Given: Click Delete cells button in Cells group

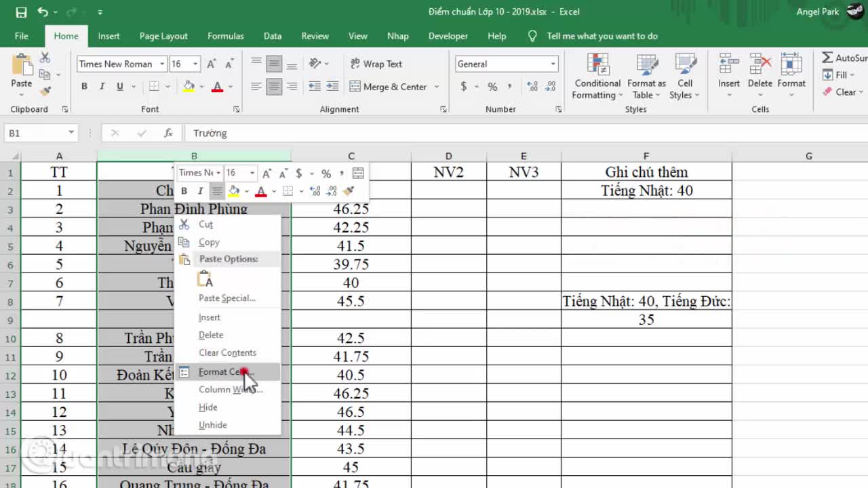Looking at the screenshot, I should tap(759, 77).
